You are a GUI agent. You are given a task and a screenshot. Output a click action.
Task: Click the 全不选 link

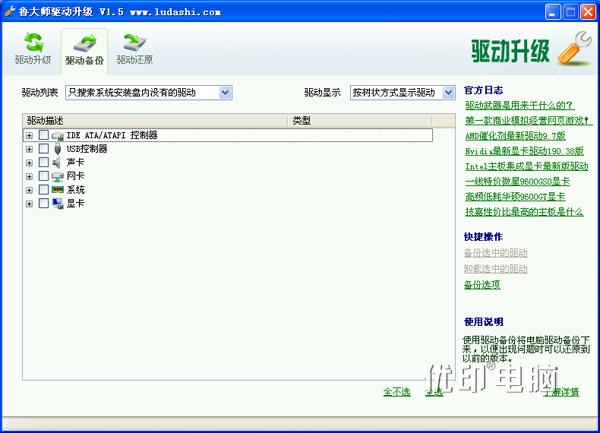397,392
